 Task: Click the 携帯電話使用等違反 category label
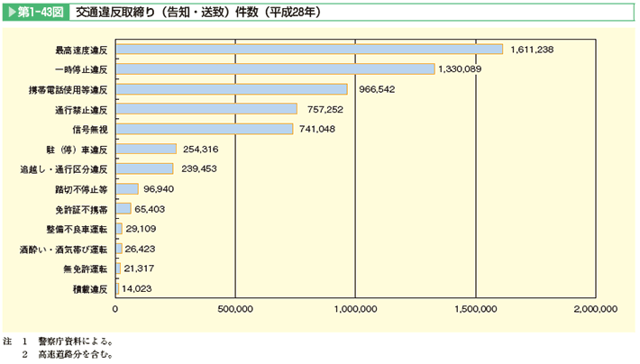click(69, 90)
